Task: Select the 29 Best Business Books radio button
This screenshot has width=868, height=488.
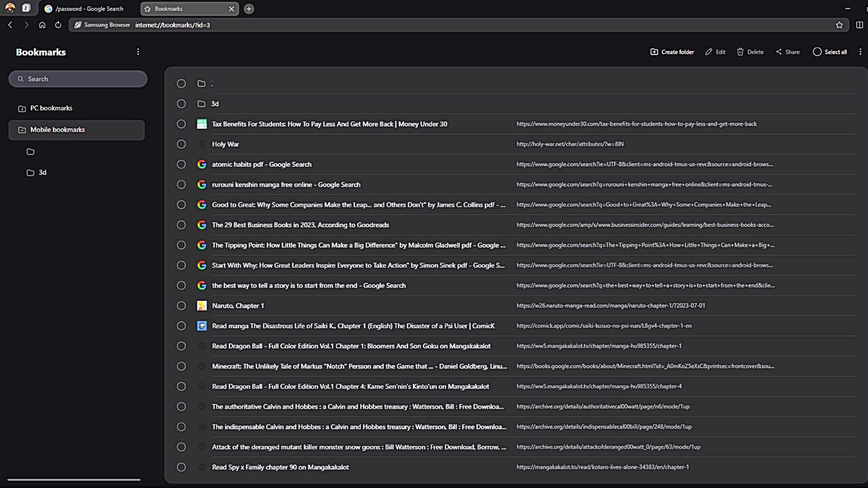Action: pos(181,225)
